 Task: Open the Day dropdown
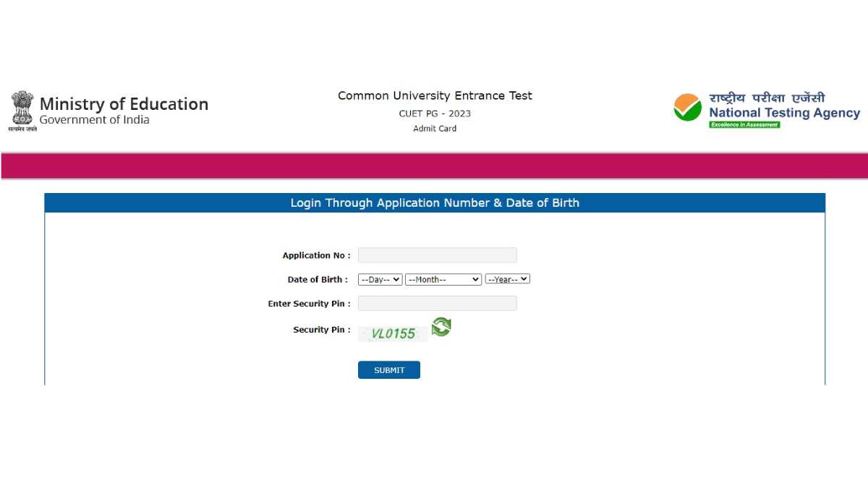(x=379, y=279)
